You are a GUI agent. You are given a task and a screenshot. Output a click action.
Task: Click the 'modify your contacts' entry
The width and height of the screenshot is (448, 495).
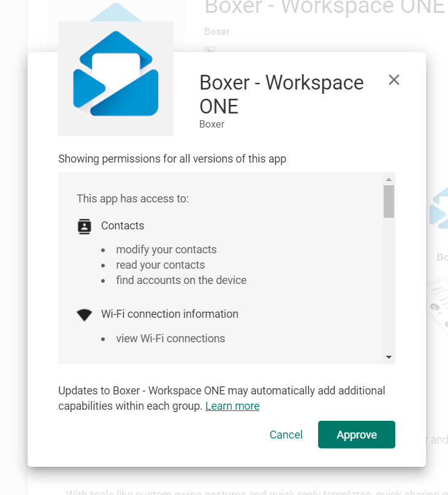(166, 250)
